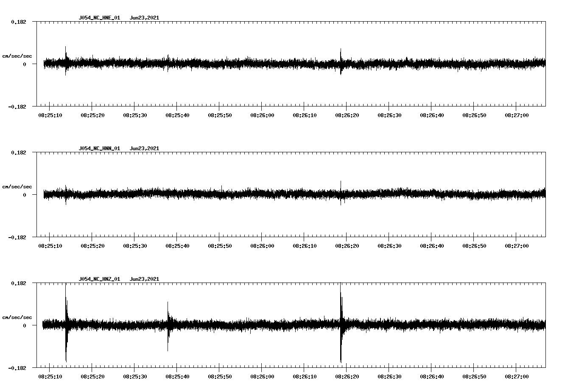Click the first large spike on HNZ trace
Viewport: 576px width, 392px height.
[66, 322]
